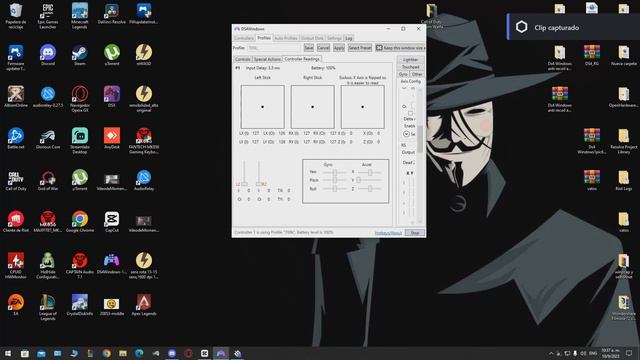Screen dimensions: 640x360
Task: Launch Apex Legends from the desktop
Action: pyautogui.click(x=144, y=305)
